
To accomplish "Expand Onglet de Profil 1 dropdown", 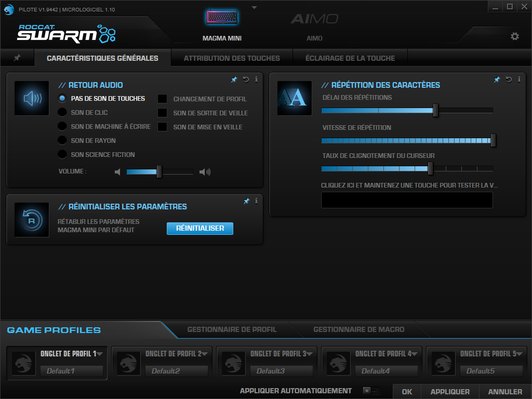I will coord(100,354).
